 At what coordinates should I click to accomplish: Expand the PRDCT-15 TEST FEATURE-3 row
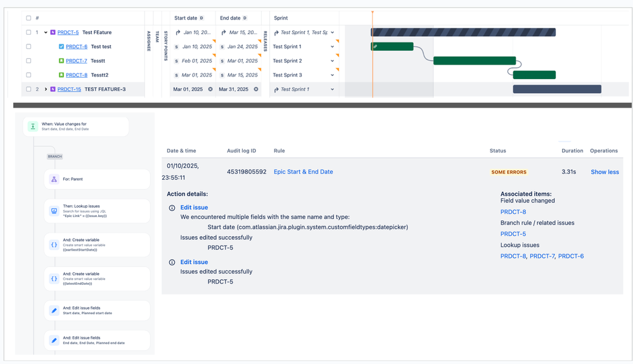click(46, 89)
